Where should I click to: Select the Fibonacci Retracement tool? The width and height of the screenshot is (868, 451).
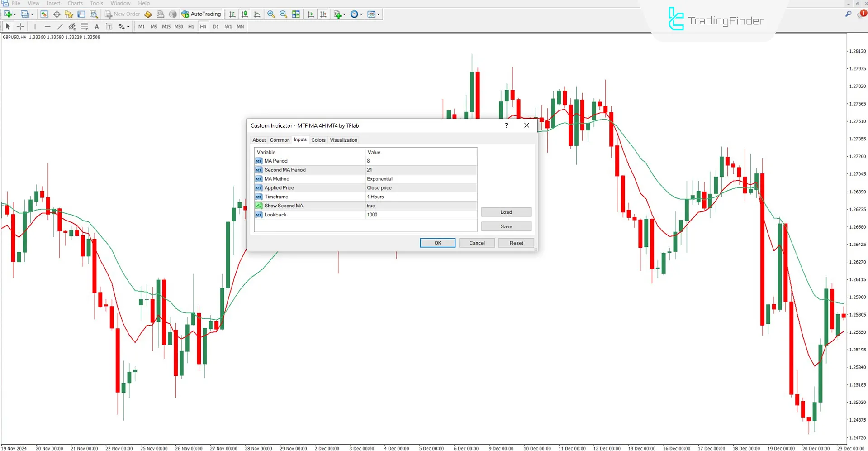84,26
